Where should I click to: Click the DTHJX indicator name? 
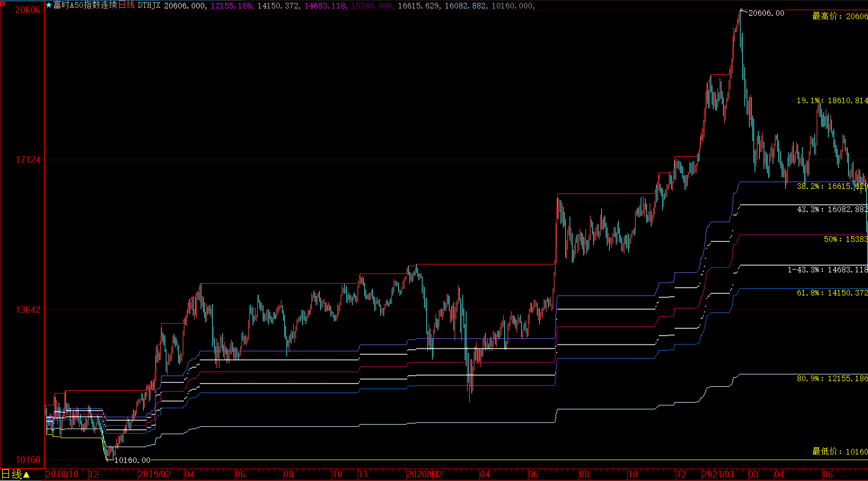tap(149, 6)
